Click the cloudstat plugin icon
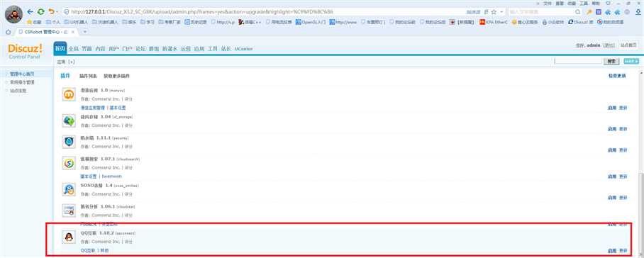Viewport: 644px width, 258px height. pos(69,211)
